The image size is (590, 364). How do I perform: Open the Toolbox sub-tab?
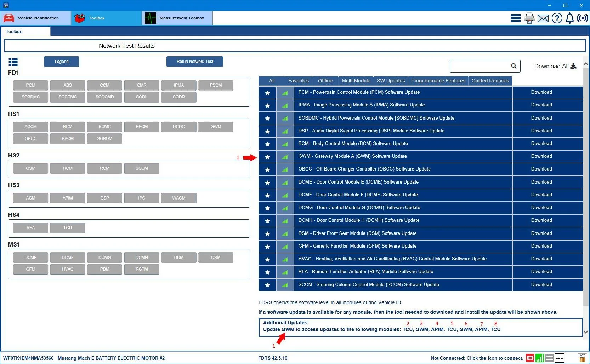[25, 31]
